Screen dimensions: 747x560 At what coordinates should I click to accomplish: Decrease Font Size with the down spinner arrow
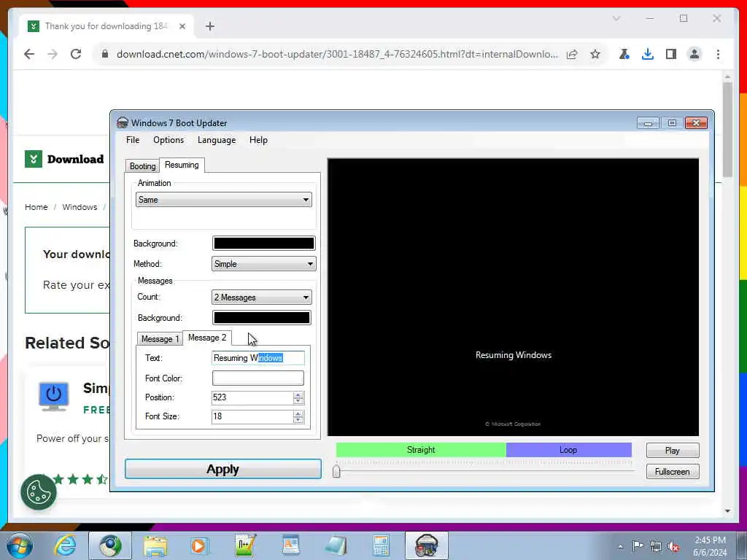(298, 420)
